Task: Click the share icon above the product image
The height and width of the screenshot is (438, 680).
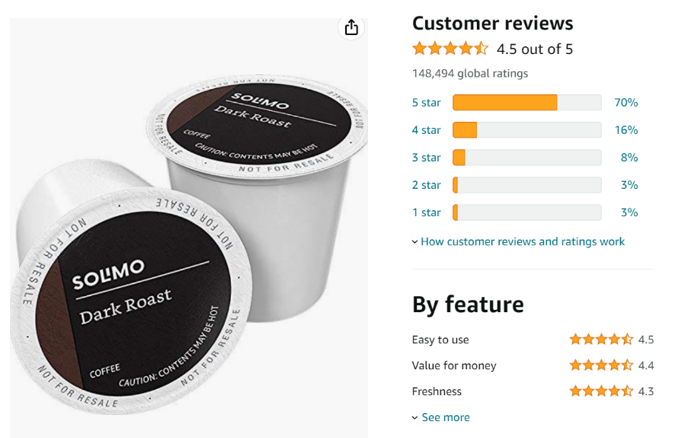Action: pyautogui.click(x=351, y=27)
